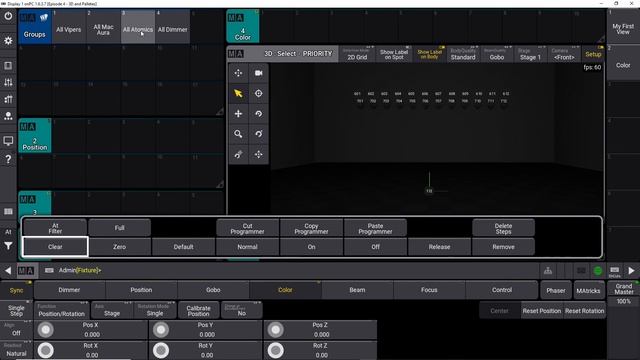Toggle Show Label on Spot
The width and height of the screenshot is (640, 360).
pyautogui.click(x=394, y=54)
